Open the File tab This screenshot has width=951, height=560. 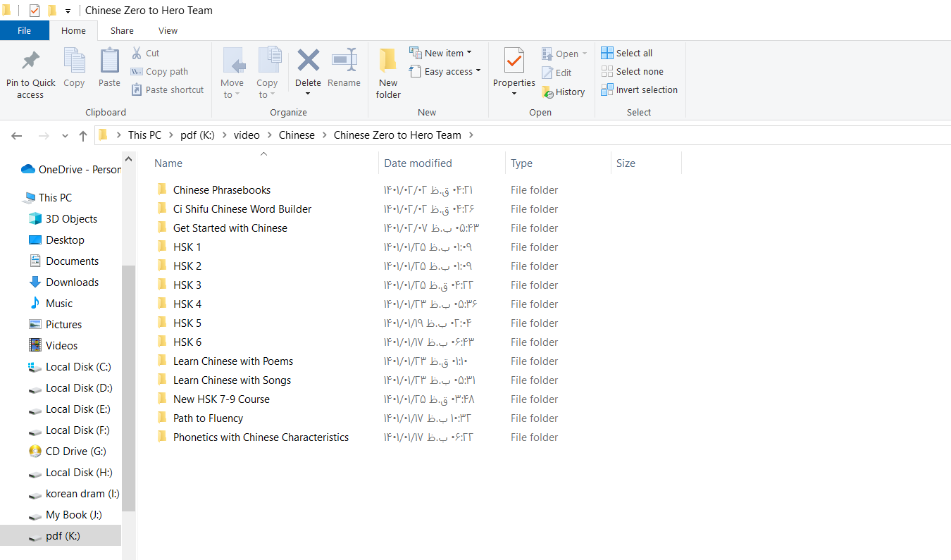[x=24, y=30]
